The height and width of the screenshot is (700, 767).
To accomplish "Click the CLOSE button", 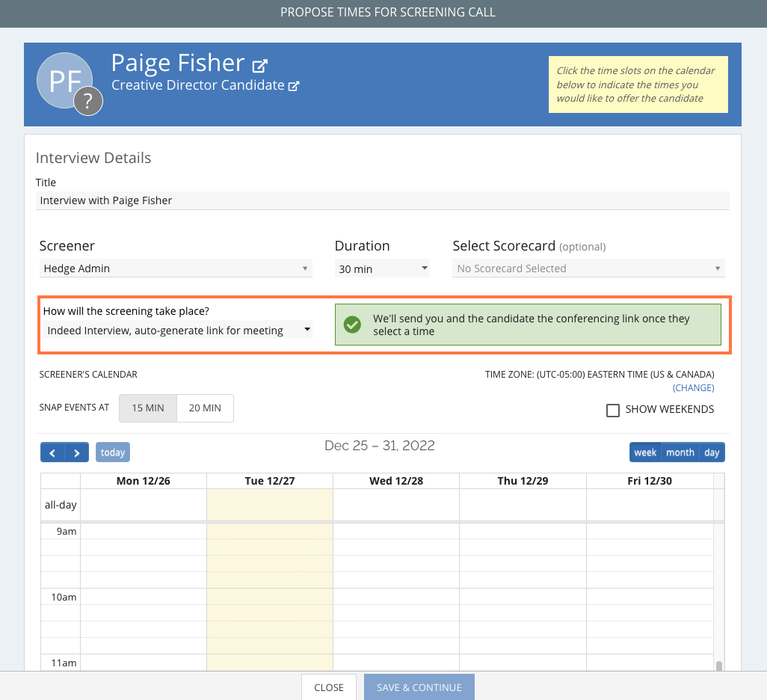I will [329, 687].
